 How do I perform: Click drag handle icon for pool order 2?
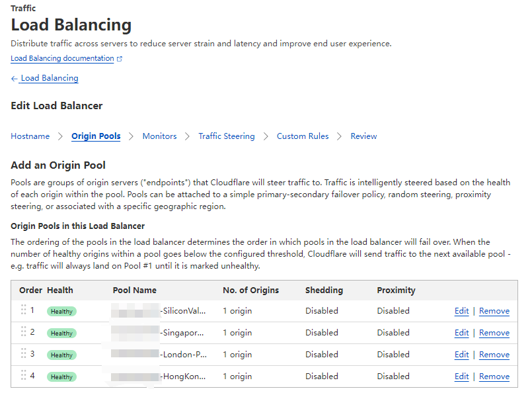[24, 332]
